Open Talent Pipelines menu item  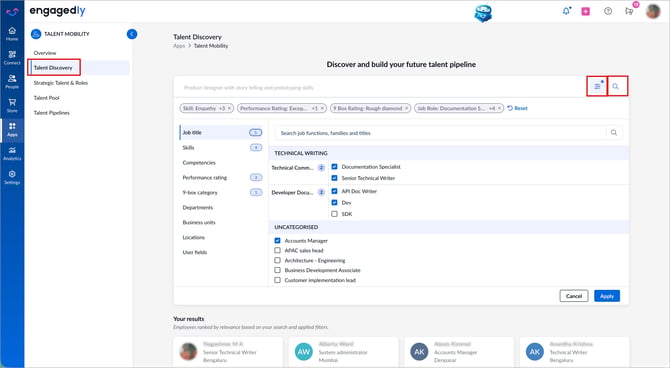coord(52,113)
